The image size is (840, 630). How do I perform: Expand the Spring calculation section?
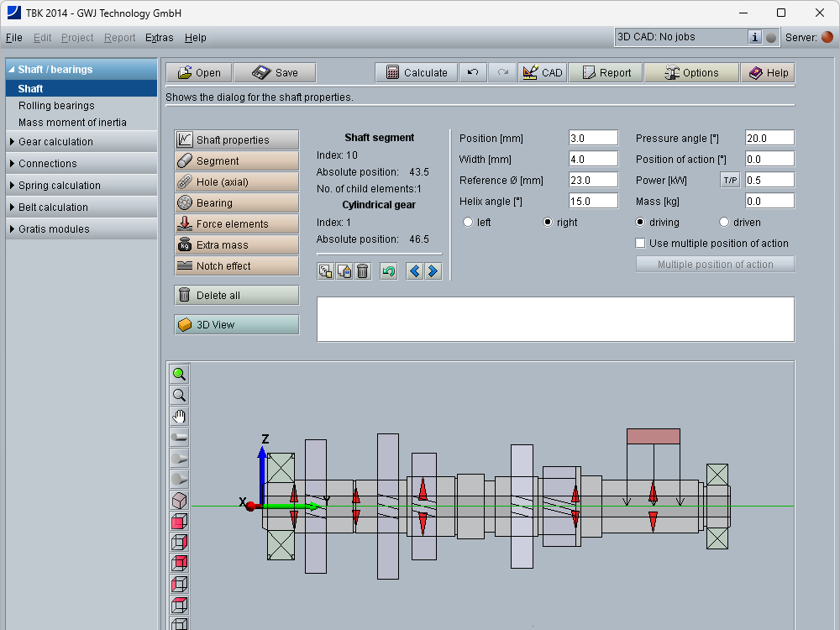pyautogui.click(x=59, y=186)
